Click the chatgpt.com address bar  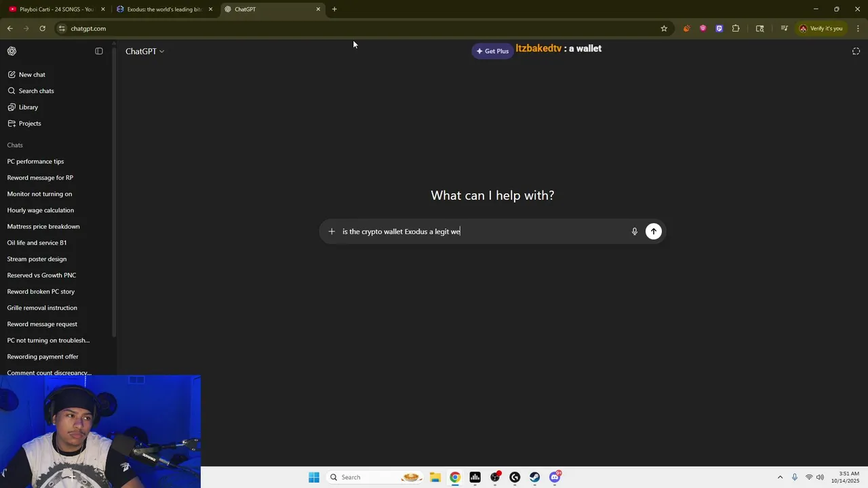(x=359, y=28)
